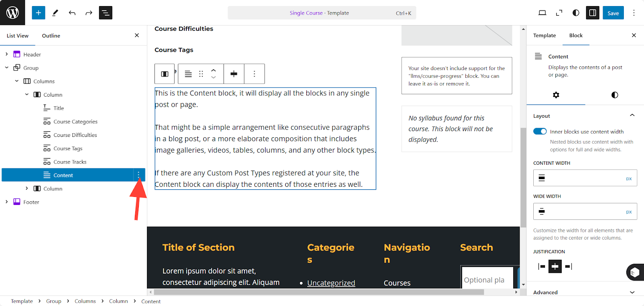Select left justification option

point(542,266)
